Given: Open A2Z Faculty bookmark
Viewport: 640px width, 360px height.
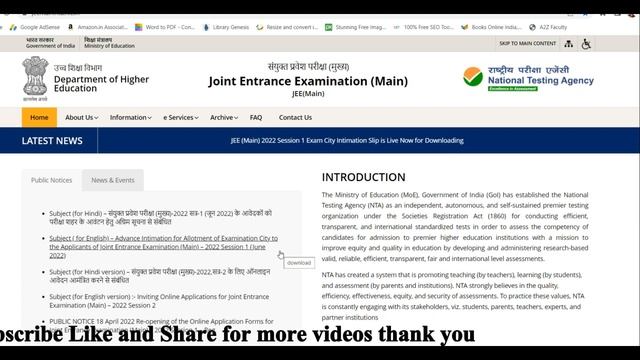Looking at the screenshot, I should point(548,27).
